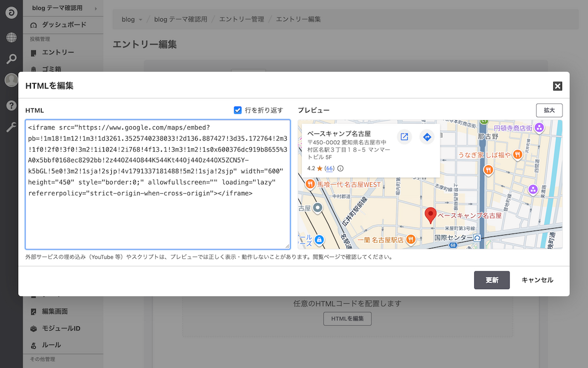
Task: Open the help question mark icon
Action: [x=11, y=105]
